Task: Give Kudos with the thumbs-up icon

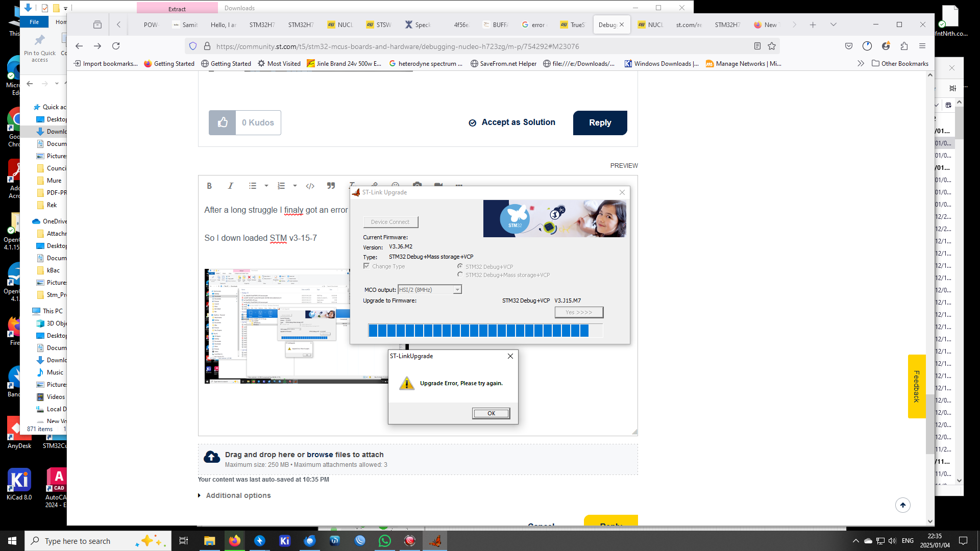Action: pos(222,122)
